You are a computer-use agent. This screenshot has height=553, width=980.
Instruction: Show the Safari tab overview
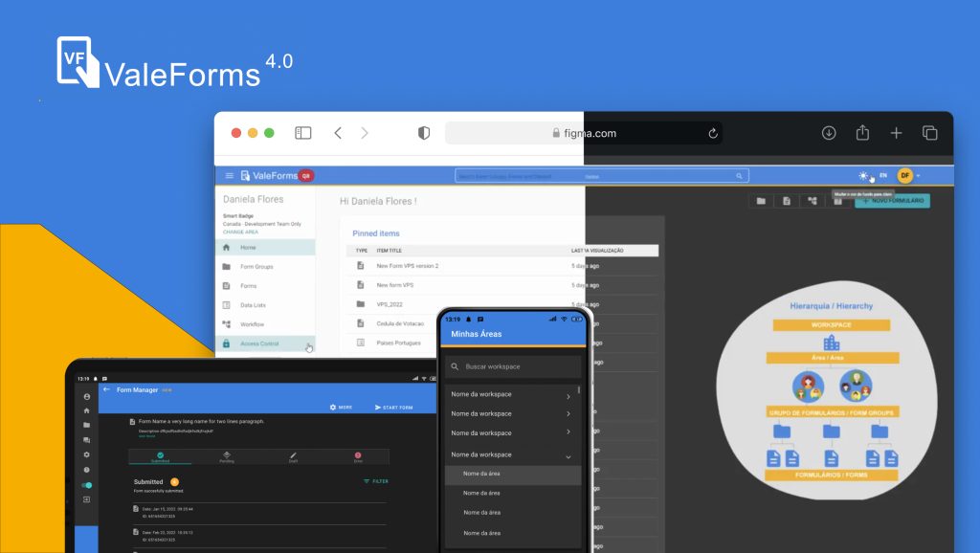(x=930, y=132)
